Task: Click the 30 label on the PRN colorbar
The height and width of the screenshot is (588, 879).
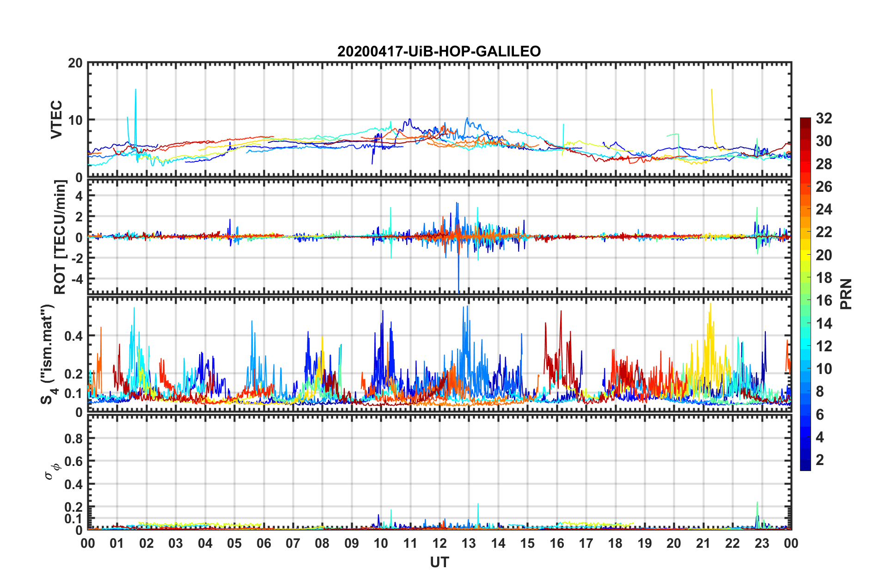Action: pos(824,141)
